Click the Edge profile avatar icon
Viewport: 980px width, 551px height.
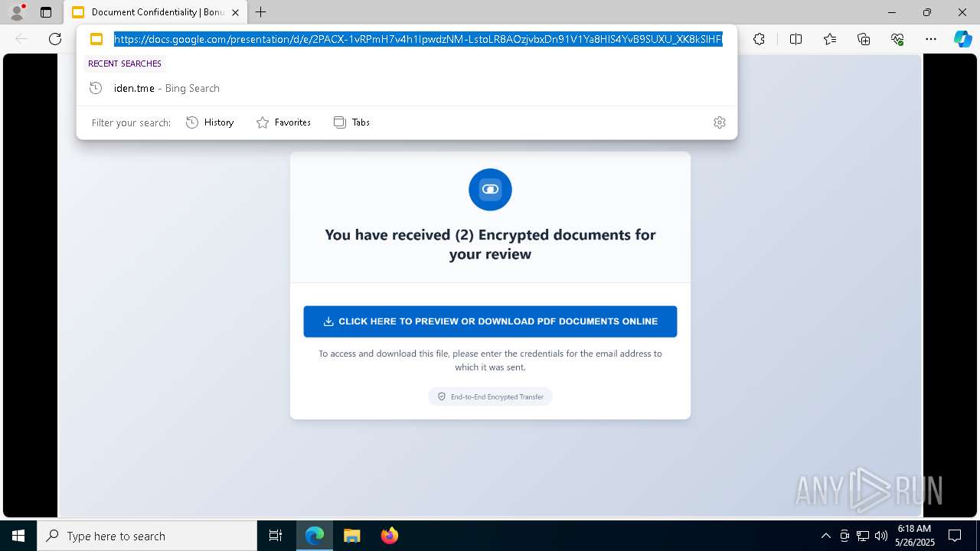17,12
